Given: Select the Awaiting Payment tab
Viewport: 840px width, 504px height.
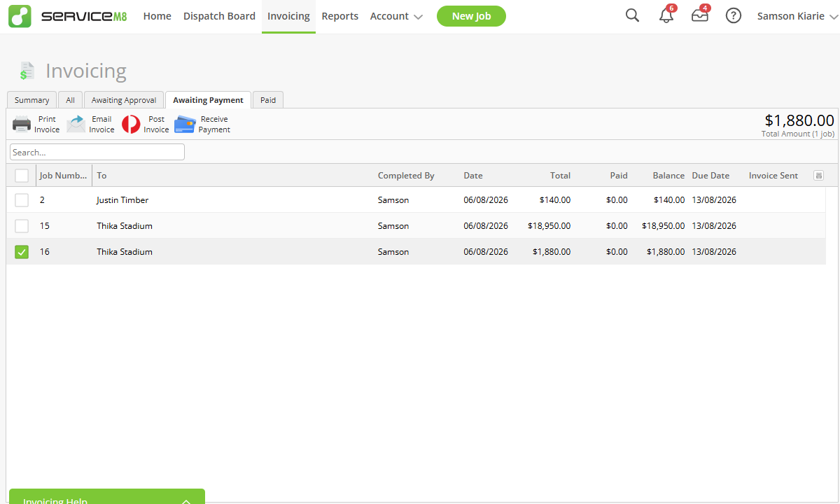Looking at the screenshot, I should [x=208, y=100].
